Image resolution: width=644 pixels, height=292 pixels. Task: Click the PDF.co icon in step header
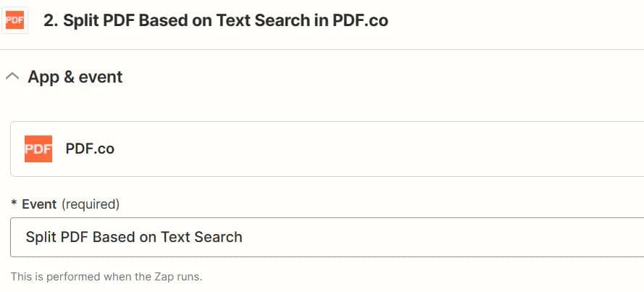pos(14,20)
